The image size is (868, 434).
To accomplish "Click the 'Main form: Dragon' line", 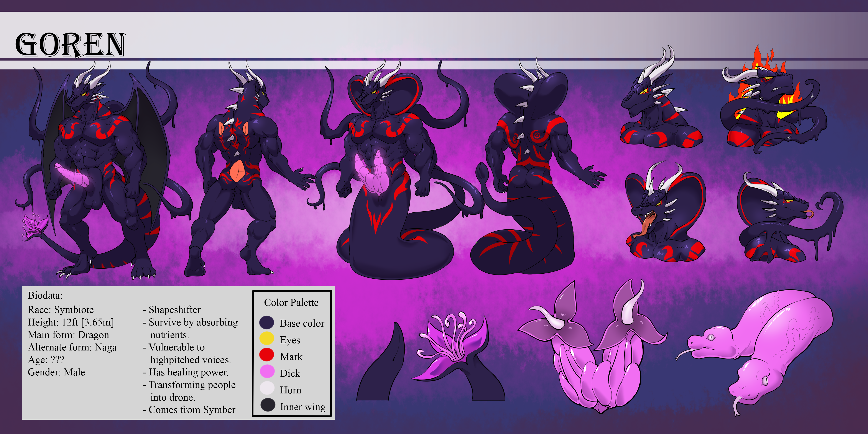I will [x=68, y=335].
